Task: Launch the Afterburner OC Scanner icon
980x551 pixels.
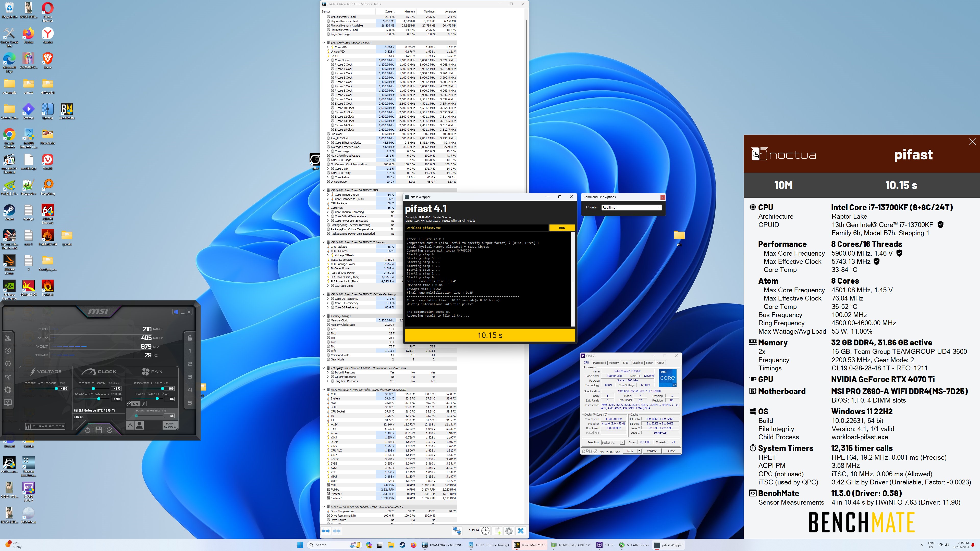Action: coord(8,377)
